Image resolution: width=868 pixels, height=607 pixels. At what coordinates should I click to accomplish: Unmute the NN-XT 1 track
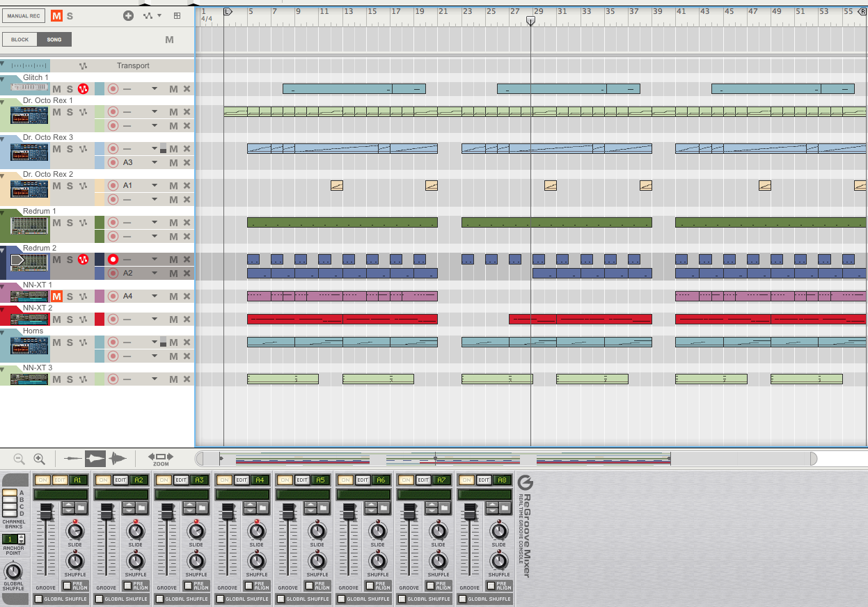coord(57,296)
